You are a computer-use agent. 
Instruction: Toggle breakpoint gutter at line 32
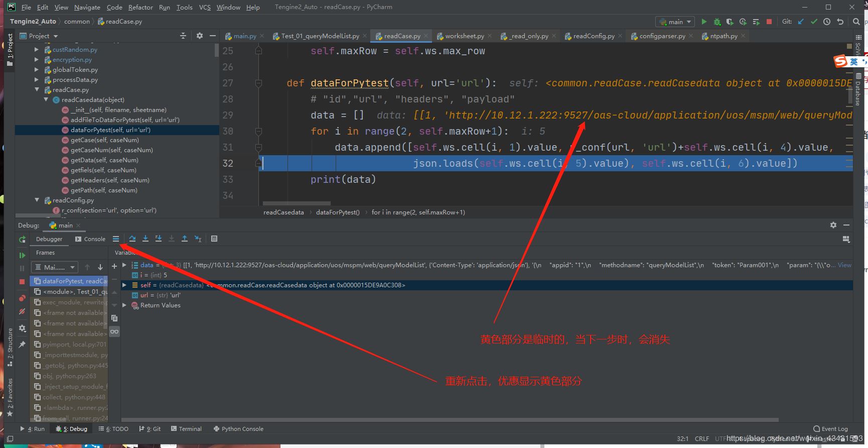(241, 163)
